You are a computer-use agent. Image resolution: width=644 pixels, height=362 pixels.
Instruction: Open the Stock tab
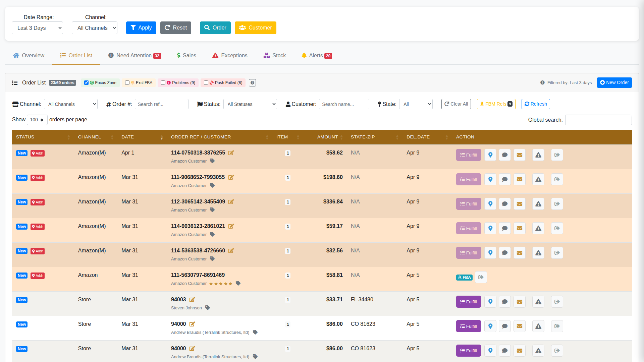[x=274, y=55]
